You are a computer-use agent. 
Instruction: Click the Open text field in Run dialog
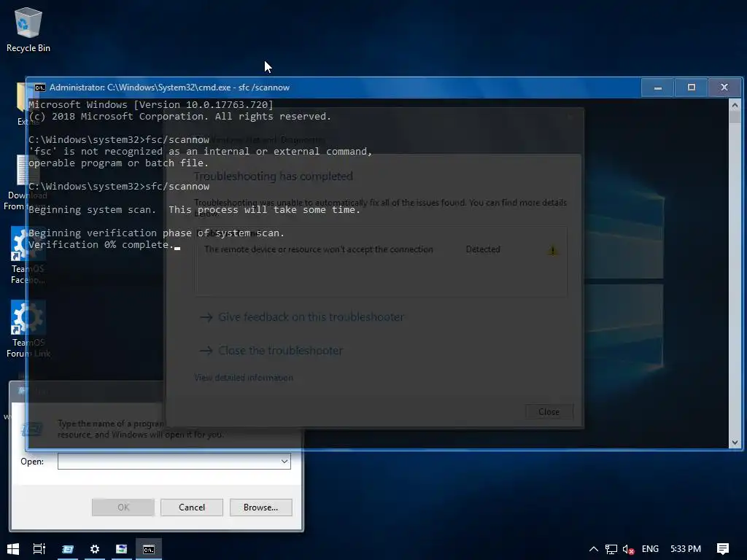coord(174,461)
